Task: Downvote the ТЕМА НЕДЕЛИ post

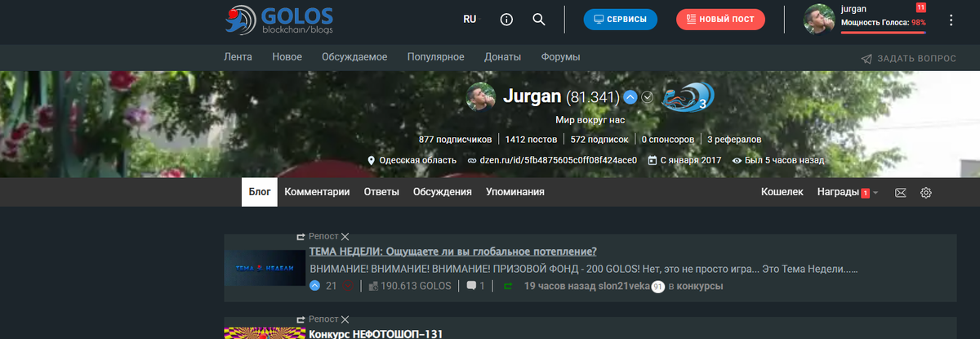Action: pos(349,286)
